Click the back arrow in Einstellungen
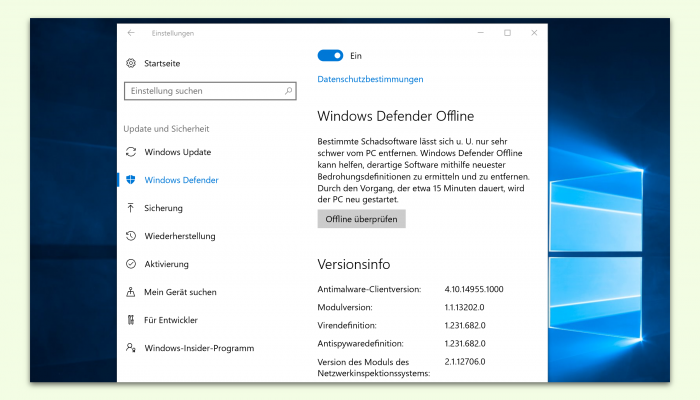 tap(131, 33)
